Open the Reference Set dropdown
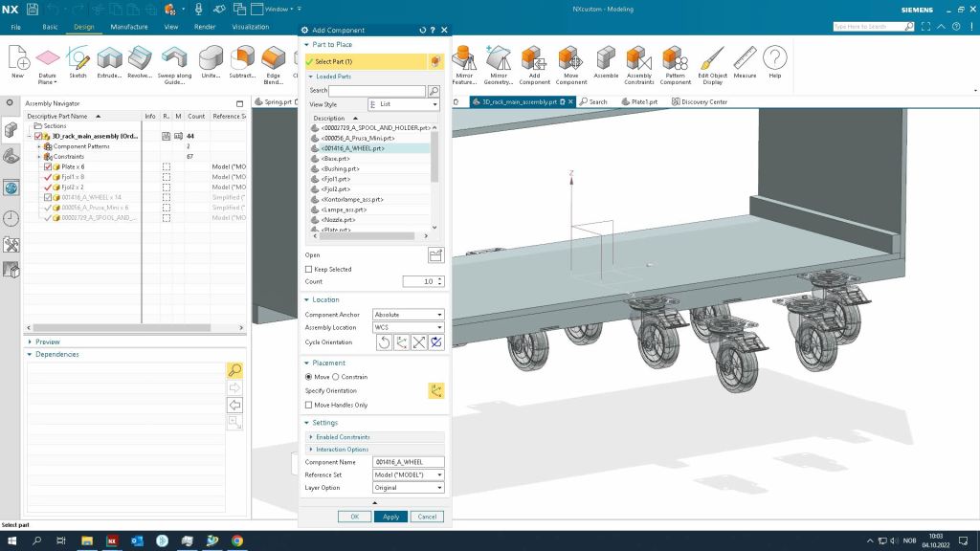This screenshot has width=980, height=551. [x=408, y=474]
